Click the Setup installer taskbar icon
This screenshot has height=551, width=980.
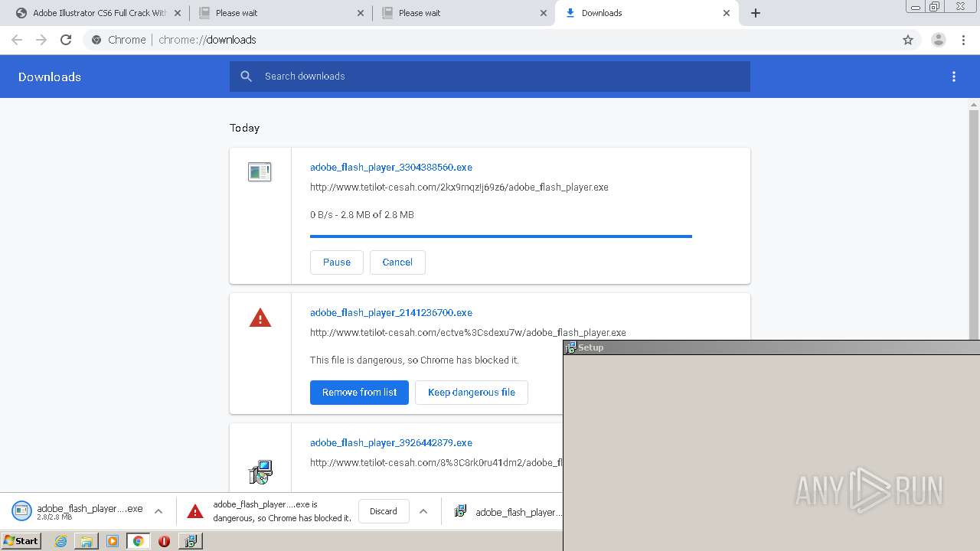[190, 541]
